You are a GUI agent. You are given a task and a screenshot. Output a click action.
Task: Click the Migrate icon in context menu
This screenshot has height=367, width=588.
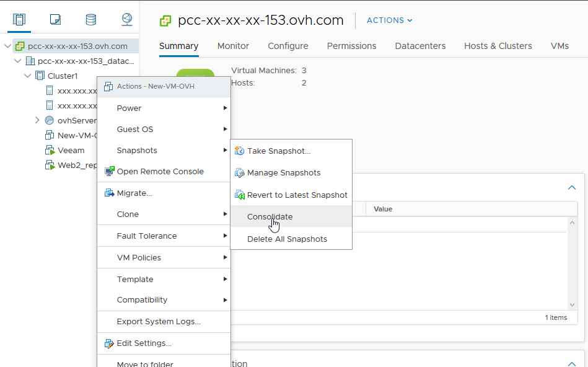coord(110,193)
